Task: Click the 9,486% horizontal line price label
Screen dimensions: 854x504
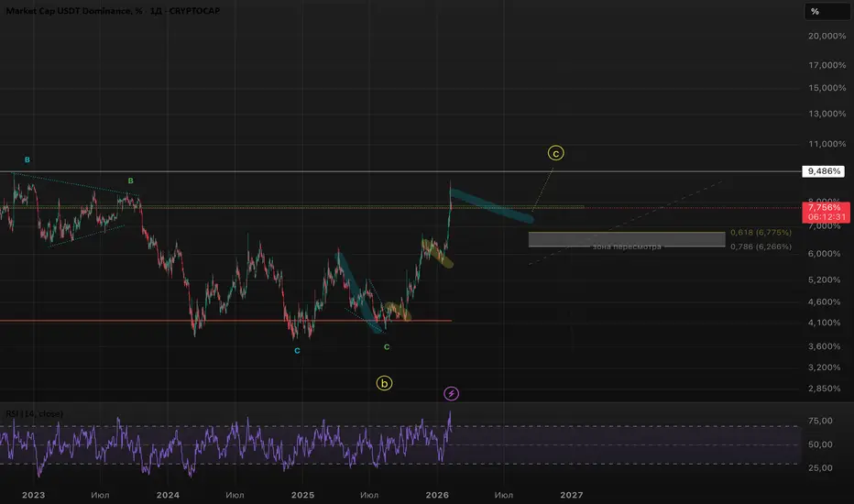Action: pos(824,171)
